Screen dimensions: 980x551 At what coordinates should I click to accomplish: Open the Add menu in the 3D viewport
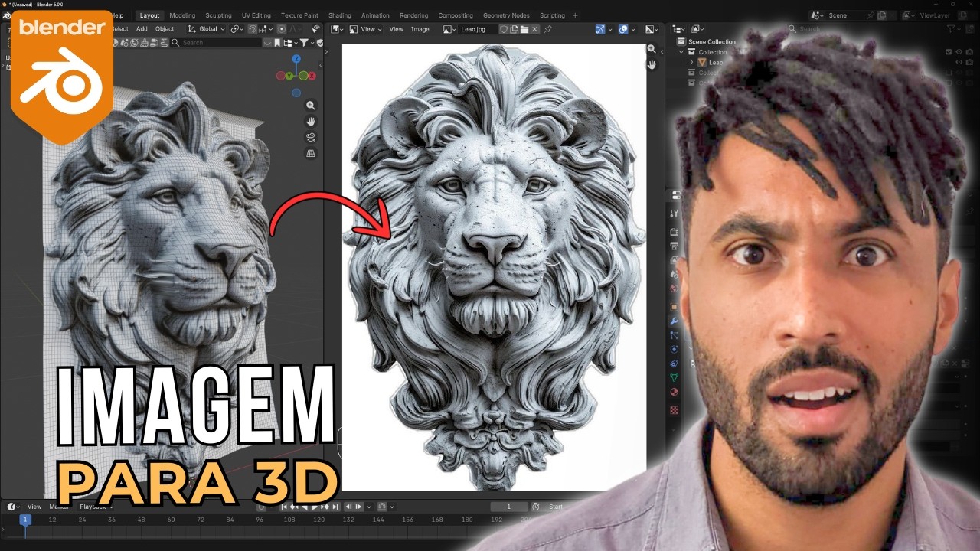coord(142,29)
